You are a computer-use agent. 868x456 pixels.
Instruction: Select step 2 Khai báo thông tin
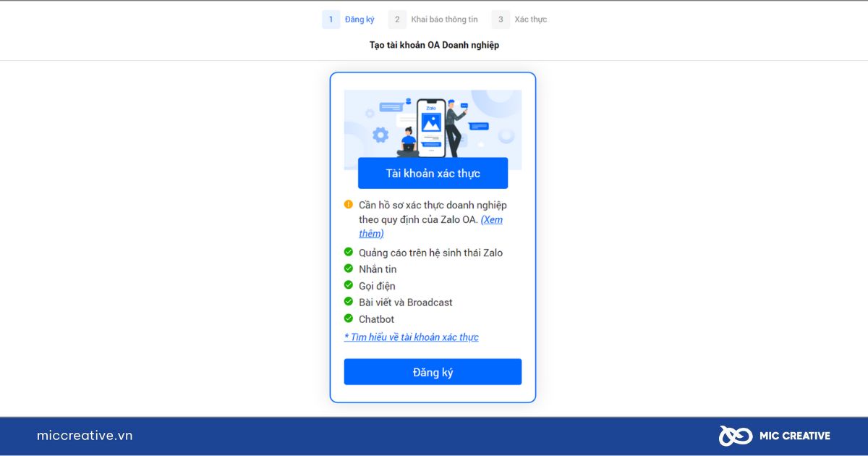pyautogui.click(x=433, y=20)
